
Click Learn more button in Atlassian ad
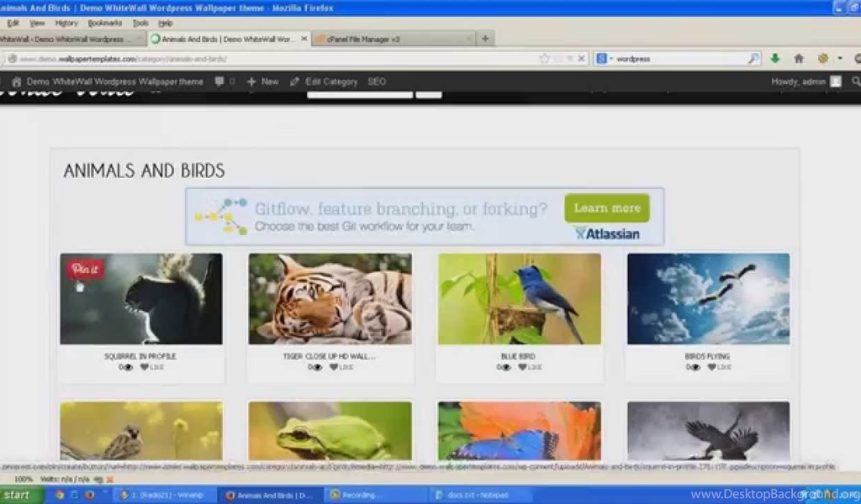tap(607, 207)
